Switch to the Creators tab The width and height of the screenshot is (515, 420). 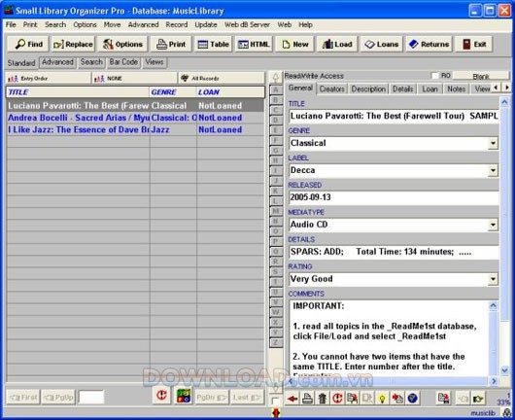tap(331, 89)
